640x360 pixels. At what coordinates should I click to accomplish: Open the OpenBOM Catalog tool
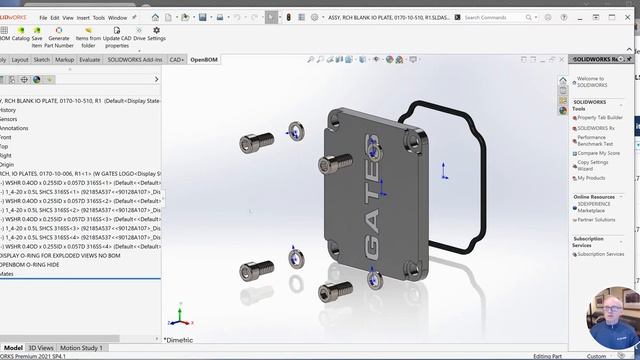(x=20, y=34)
